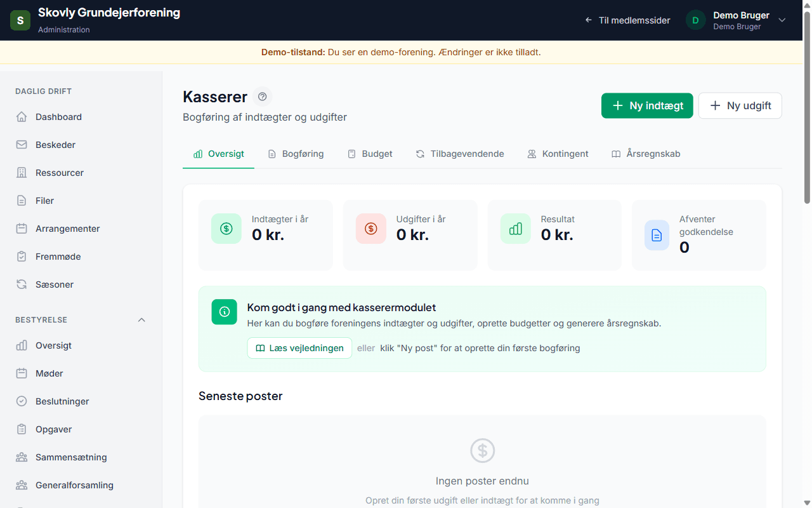The width and height of the screenshot is (812, 508).
Task: Click the Filer document icon
Action: [22, 201]
